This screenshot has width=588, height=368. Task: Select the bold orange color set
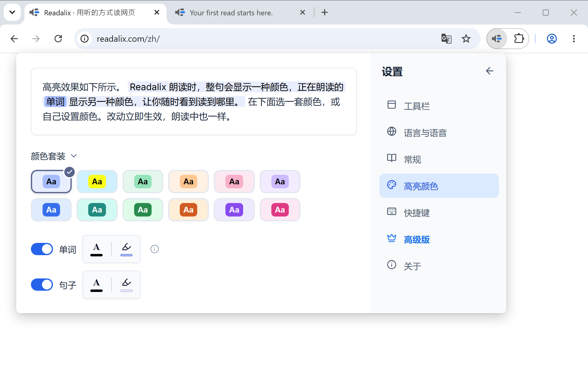click(x=188, y=210)
